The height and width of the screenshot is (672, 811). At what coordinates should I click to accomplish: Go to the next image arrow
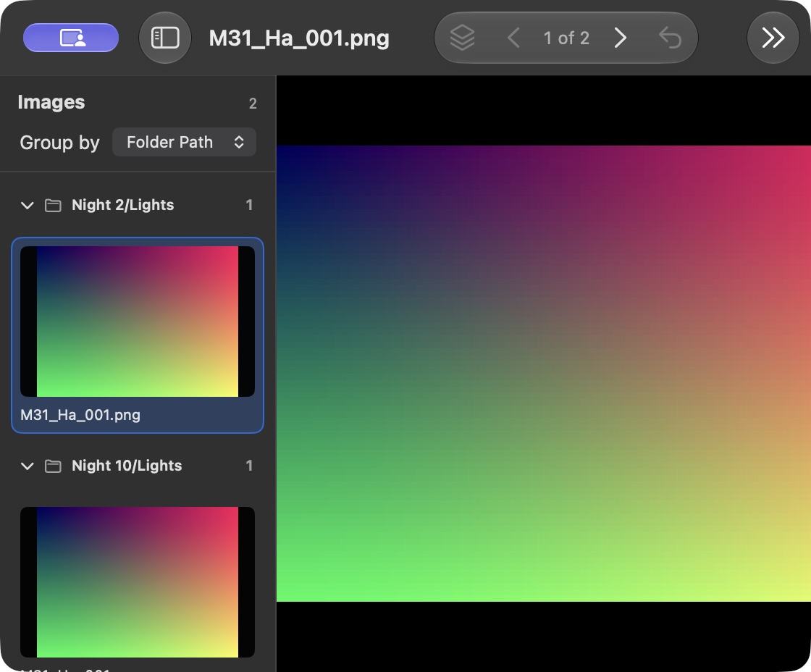click(x=620, y=38)
